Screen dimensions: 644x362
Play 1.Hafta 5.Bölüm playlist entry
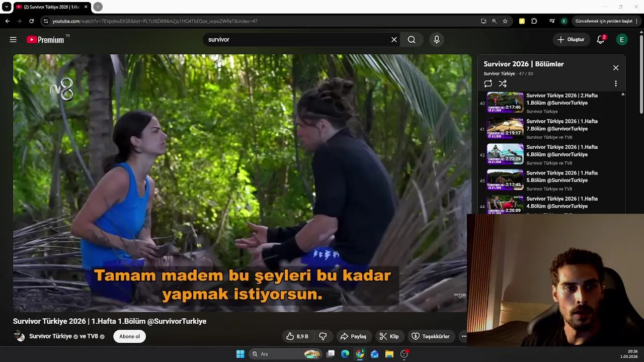pyautogui.click(x=551, y=180)
